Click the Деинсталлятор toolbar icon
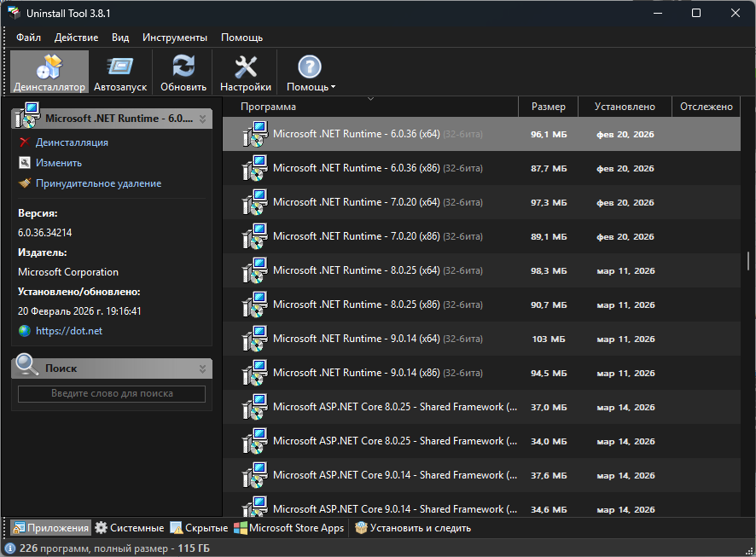 [49, 73]
